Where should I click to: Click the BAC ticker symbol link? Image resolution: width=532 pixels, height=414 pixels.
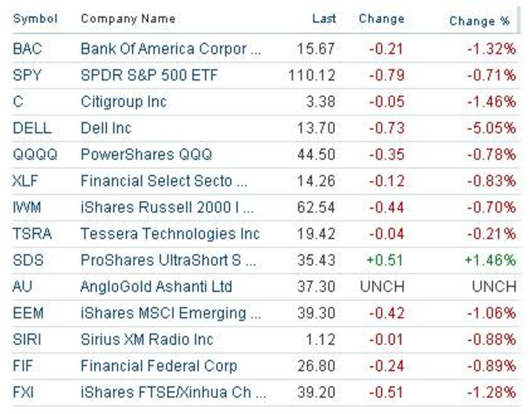tap(27, 49)
